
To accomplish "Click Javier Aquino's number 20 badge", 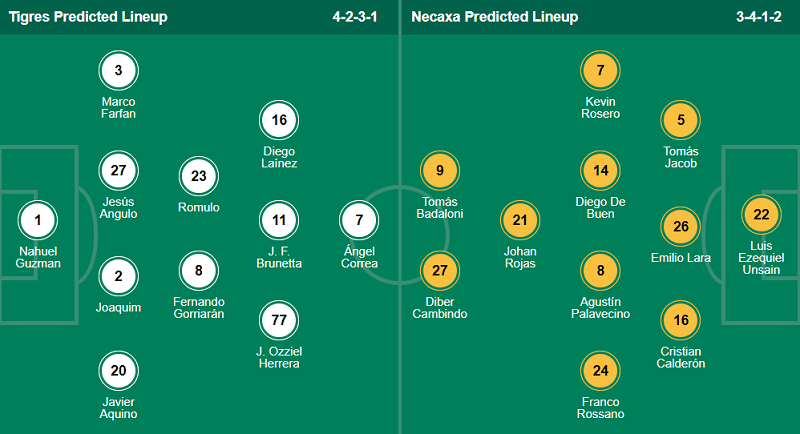I will (119, 370).
